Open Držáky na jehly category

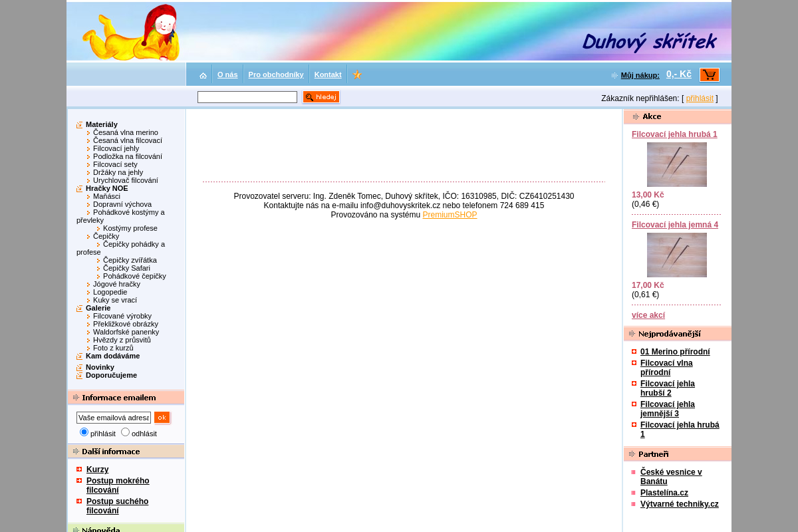point(118,172)
